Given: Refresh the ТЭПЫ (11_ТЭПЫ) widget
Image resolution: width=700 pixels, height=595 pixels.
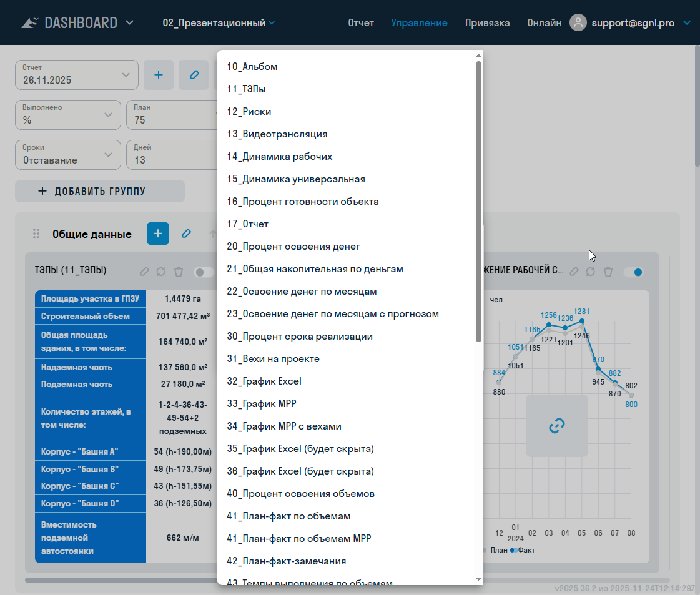Looking at the screenshot, I should point(161,272).
